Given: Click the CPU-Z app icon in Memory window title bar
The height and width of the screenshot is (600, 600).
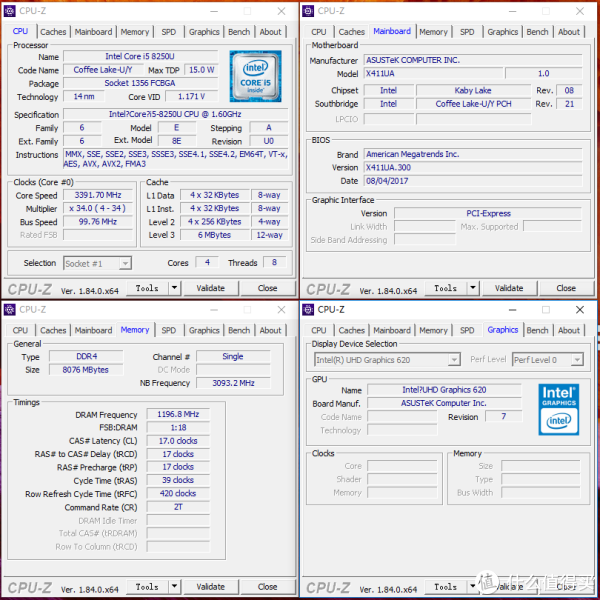Looking at the screenshot, I should point(10,310).
